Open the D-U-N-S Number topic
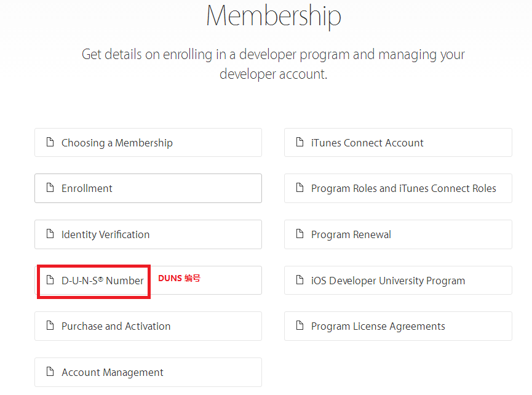 pos(102,281)
